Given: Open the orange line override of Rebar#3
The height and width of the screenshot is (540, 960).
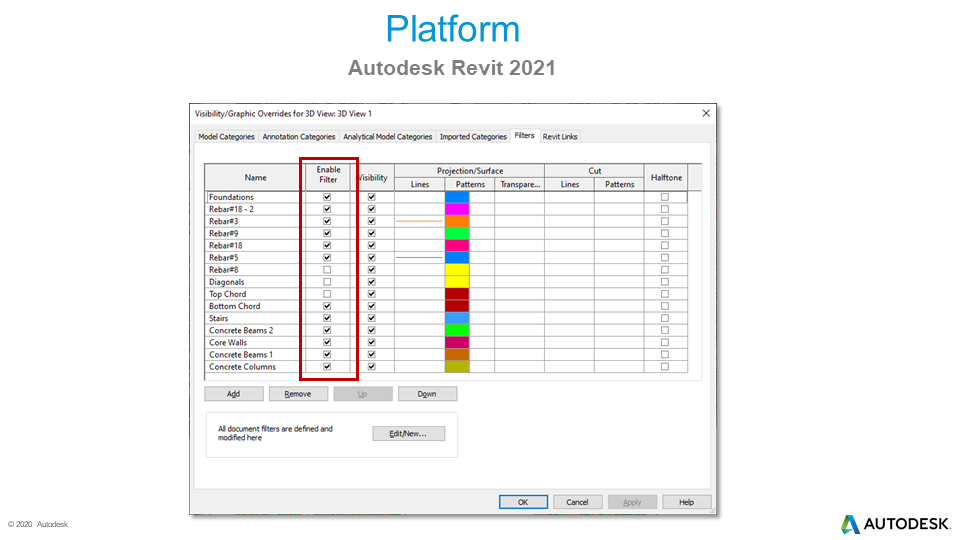Looking at the screenshot, I should (x=419, y=221).
